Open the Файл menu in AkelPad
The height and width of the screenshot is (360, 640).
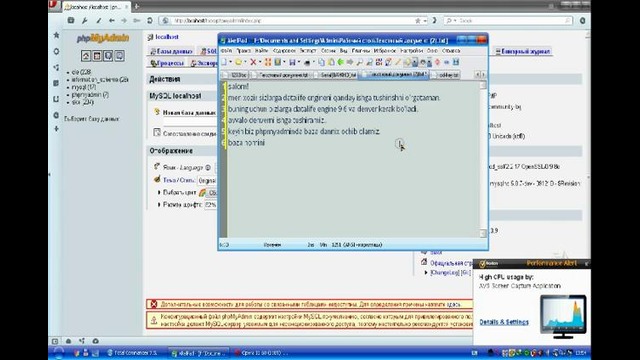point(226,51)
